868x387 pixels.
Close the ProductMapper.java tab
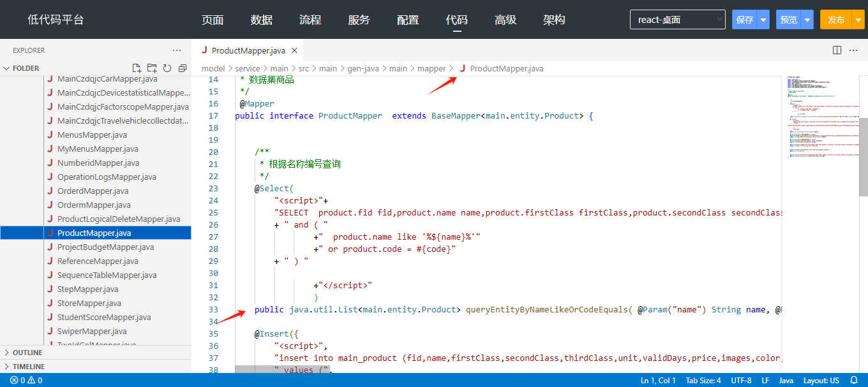point(294,50)
